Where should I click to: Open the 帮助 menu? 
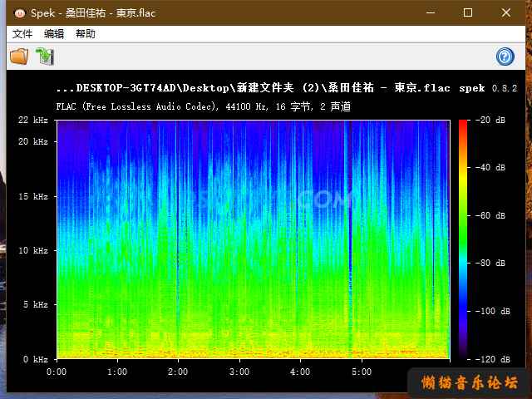point(85,34)
